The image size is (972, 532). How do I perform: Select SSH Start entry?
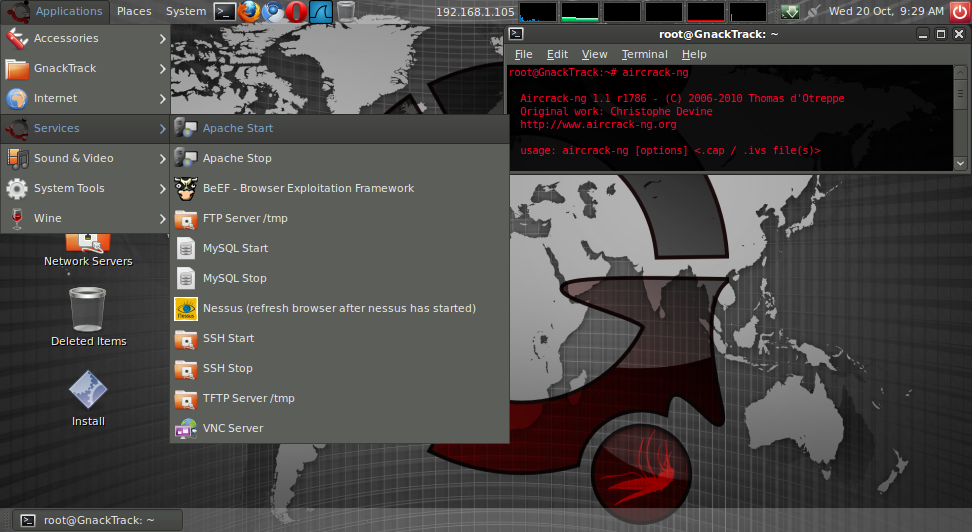click(x=340, y=339)
